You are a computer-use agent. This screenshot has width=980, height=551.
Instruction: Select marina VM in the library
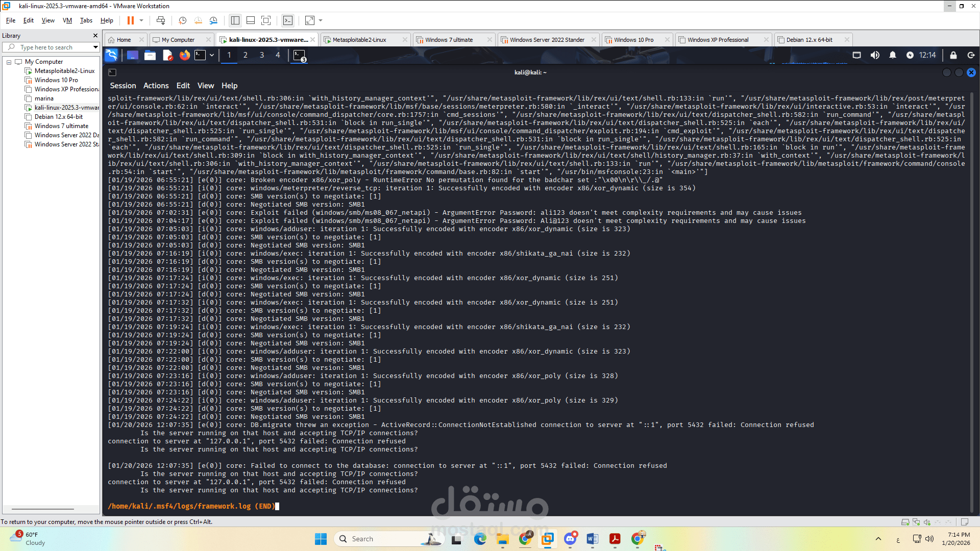[44, 98]
